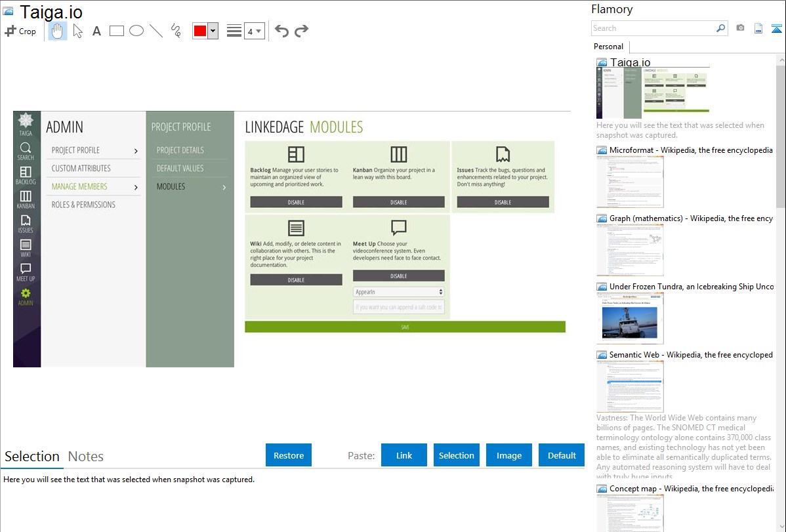Undo the last edit
The image size is (786, 532).
point(281,31)
